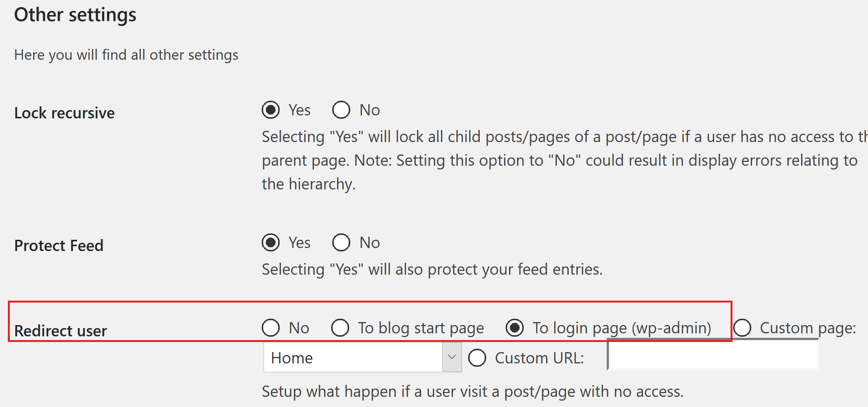Click the "Lock recursive" setting label
The width and height of the screenshot is (868, 407).
click(x=64, y=112)
